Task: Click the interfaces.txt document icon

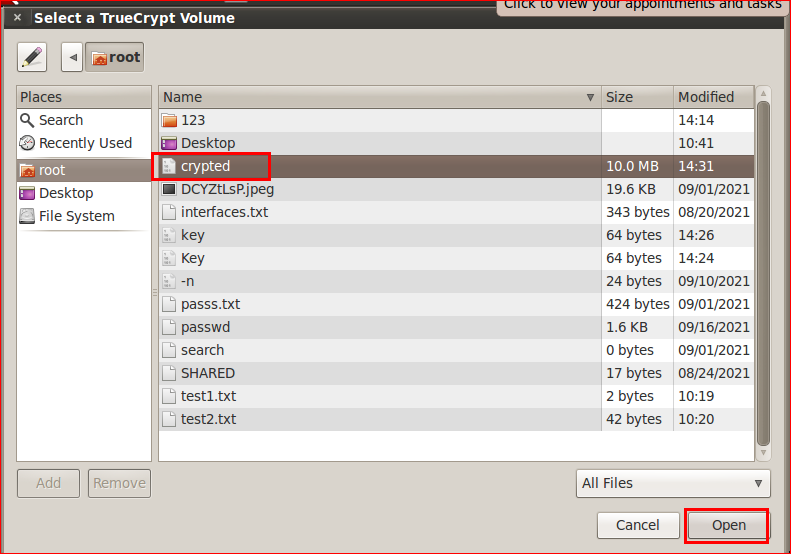Action: coord(169,212)
